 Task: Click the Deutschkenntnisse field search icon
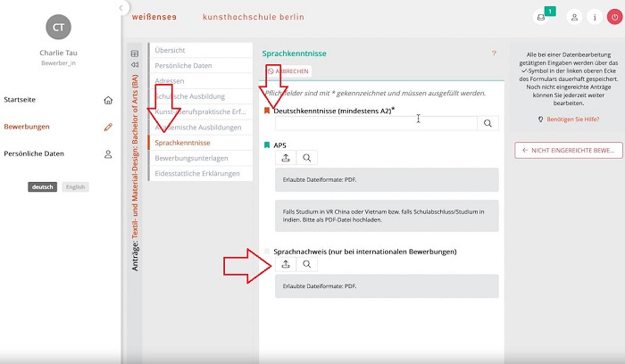point(487,123)
